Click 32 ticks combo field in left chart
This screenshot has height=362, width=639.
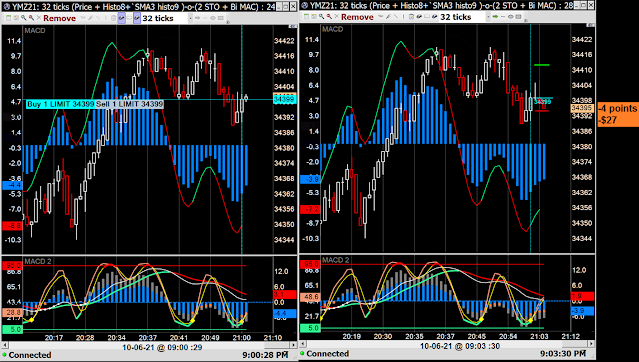(167, 18)
